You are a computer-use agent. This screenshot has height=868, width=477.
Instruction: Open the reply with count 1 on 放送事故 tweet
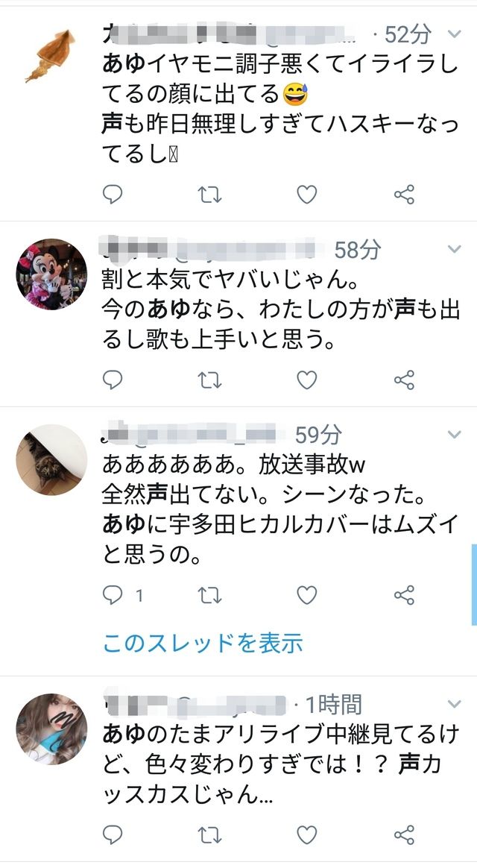point(123,595)
